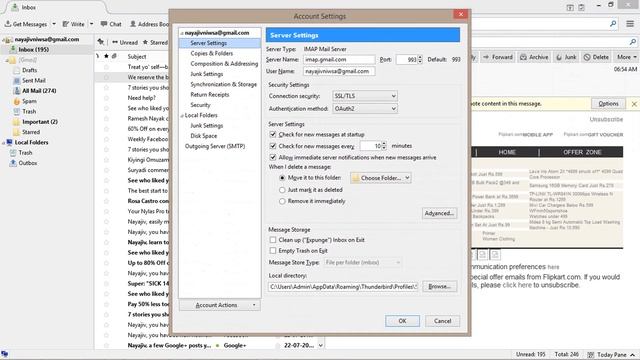Collapse the nayajivniwsa@gmail.com account settings tree
The width and height of the screenshot is (640, 360).
(182, 33)
